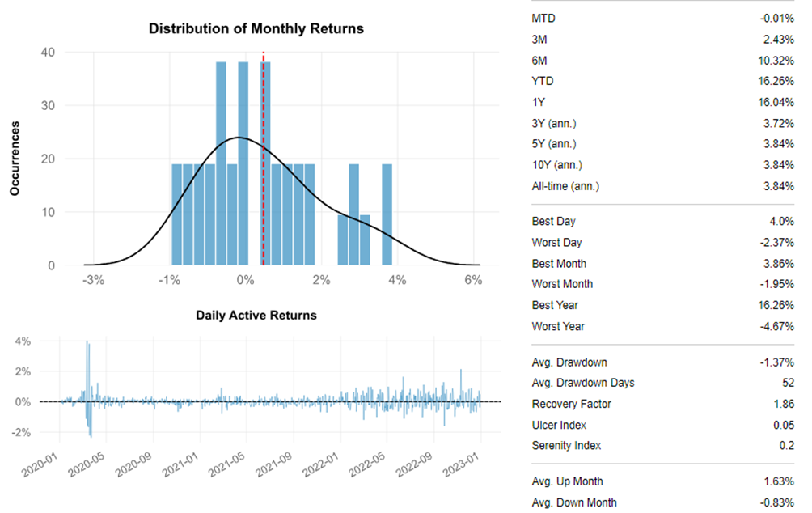Select the leftmost histogram bar near -1%

[176, 214]
